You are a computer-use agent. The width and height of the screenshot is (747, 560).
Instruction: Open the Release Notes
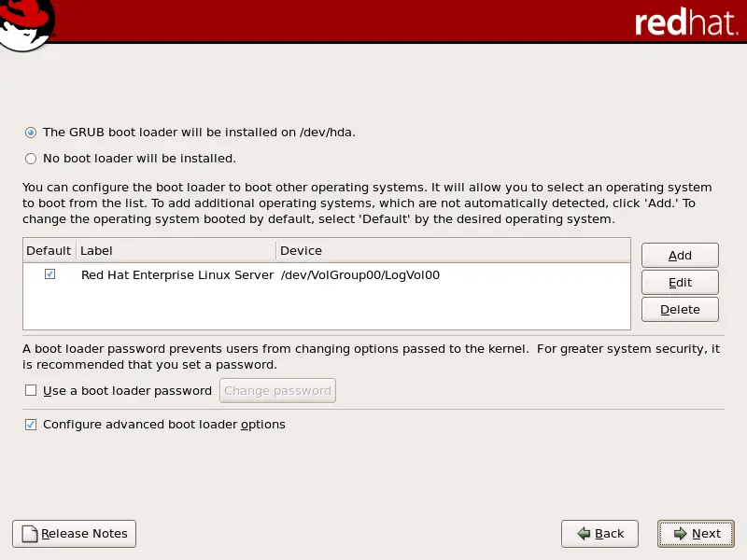coord(74,534)
